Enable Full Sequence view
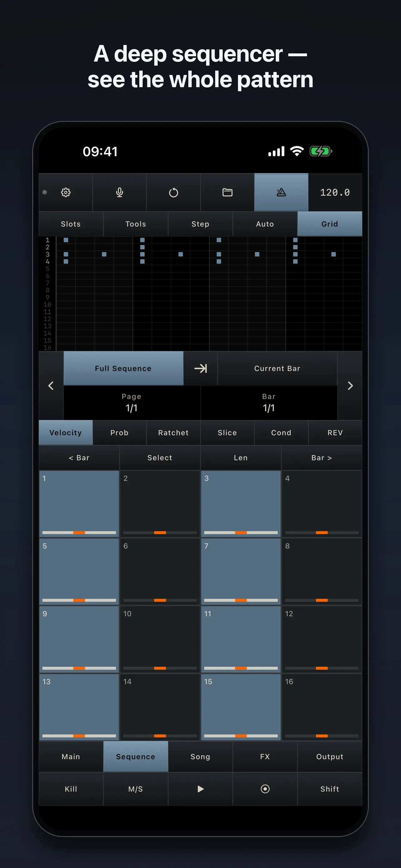This screenshot has width=401, height=868. [x=123, y=368]
